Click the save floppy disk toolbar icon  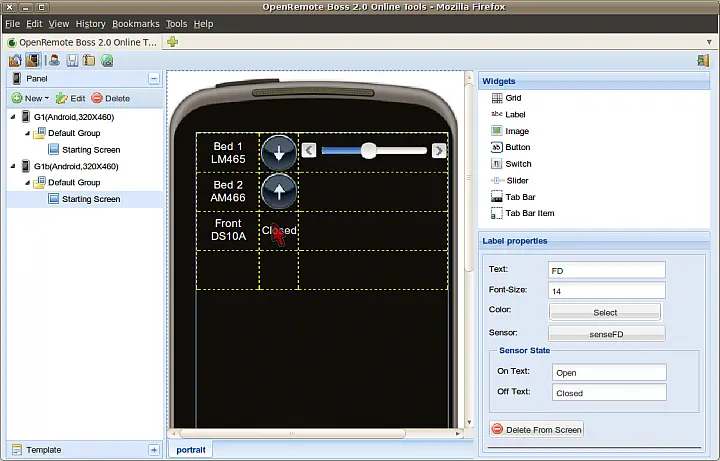click(x=72, y=60)
